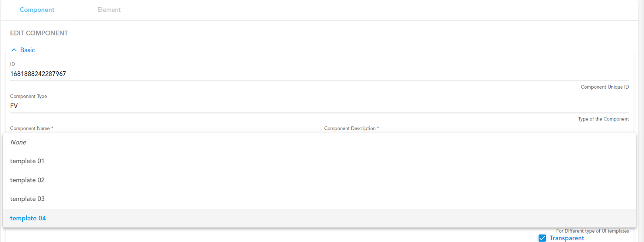Open the Element tab

[109, 10]
